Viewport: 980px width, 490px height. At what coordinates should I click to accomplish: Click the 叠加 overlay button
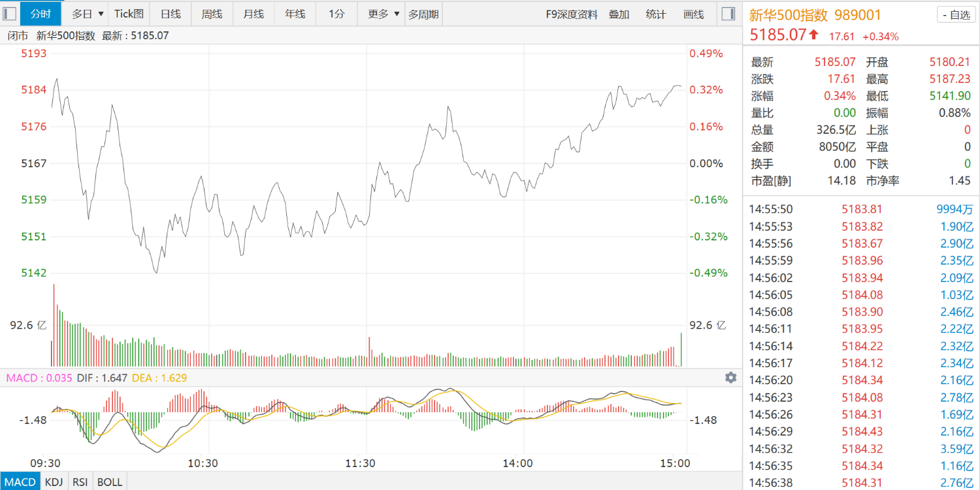coord(619,14)
